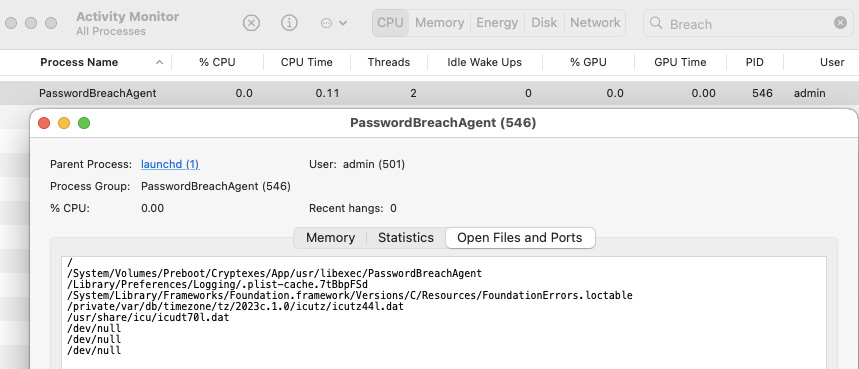859x369 pixels.
Task: Open the launchd (1) parent process link
Action: [x=170, y=164]
